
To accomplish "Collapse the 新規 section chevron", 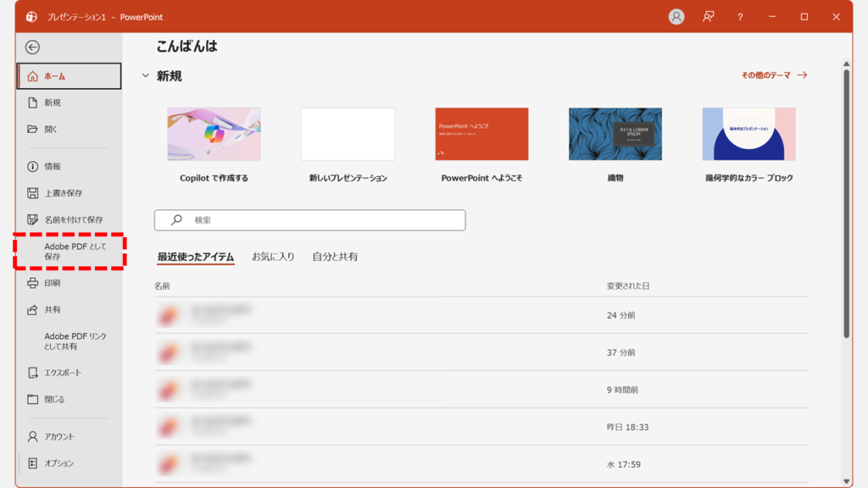I will pyautogui.click(x=146, y=75).
